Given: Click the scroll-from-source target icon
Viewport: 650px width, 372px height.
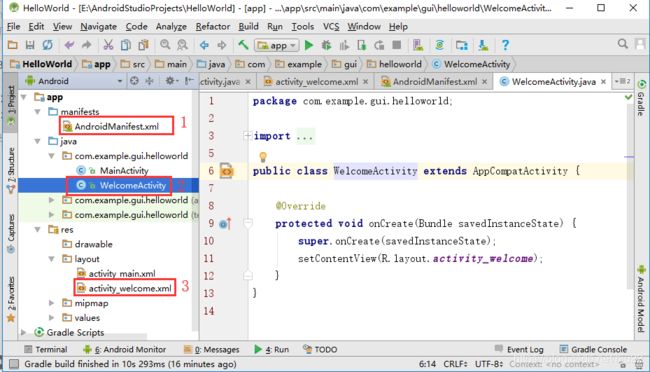Looking at the screenshot, I should (134, 81).
